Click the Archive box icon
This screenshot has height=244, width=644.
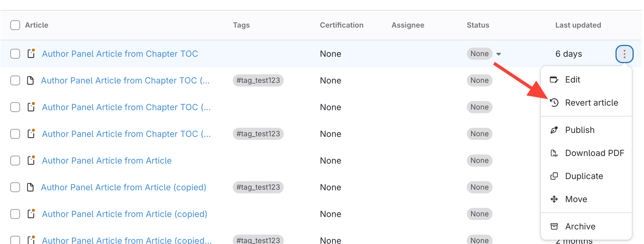pos(554,227)
